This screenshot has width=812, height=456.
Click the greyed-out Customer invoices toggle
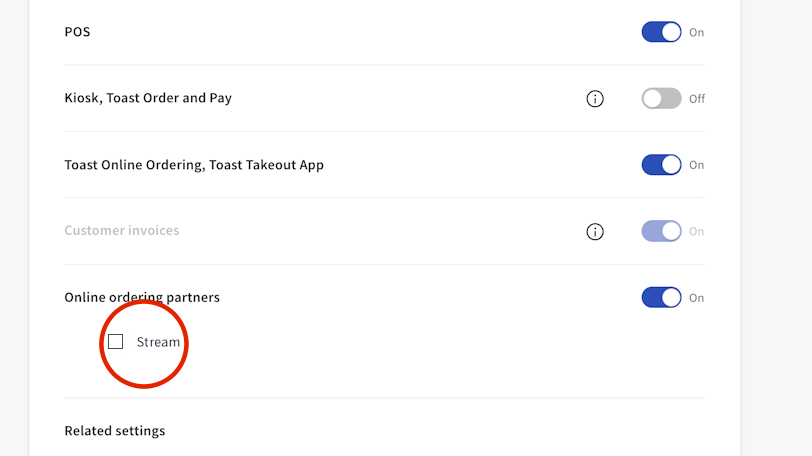(x=661, y=232)
